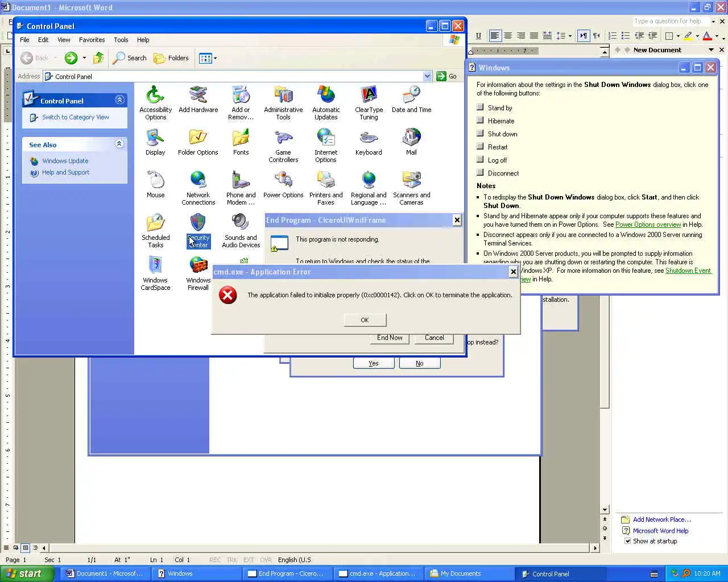Open the Scanners and Cameras icon
This screenshot has height=582, width=728.
(x=411, y=188)
